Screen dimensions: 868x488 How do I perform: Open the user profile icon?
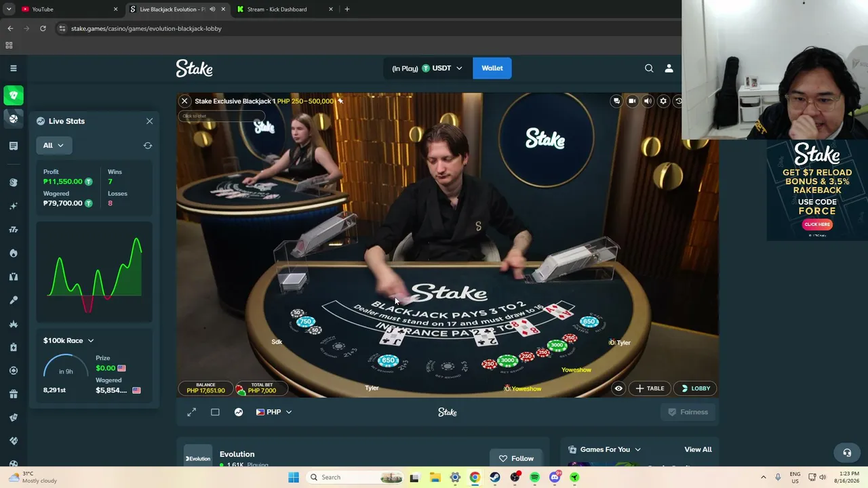coord(669,68)
